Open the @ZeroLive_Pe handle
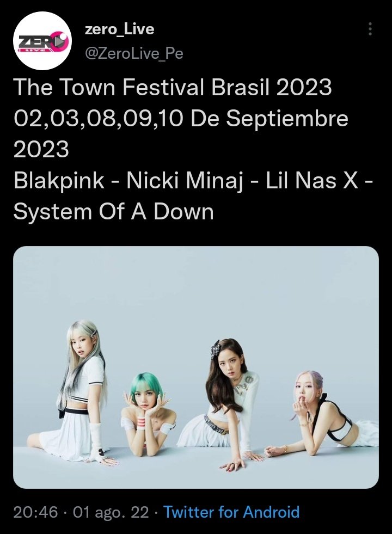The width and height of the screenshot is (392, 534). 133,53
